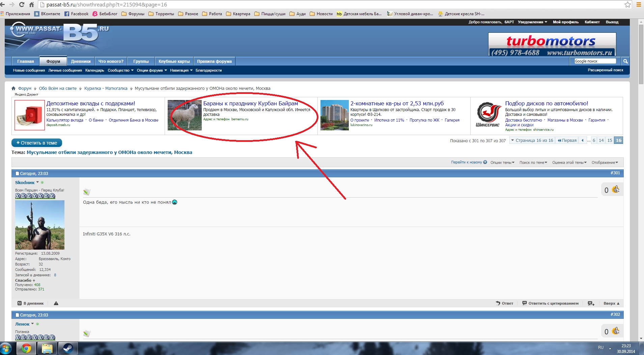Open Chrome from the taskbar
Screen dimensions: 644x355
point(26,348)
